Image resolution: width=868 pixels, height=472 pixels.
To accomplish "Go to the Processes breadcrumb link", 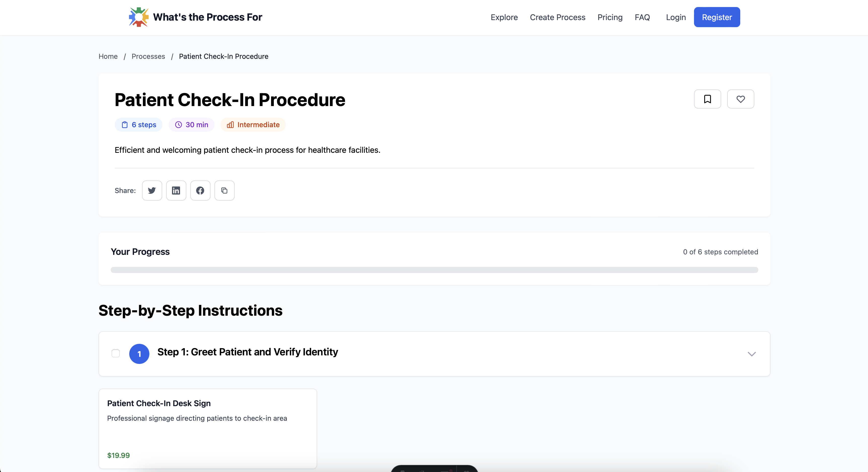I will (148, 56).
